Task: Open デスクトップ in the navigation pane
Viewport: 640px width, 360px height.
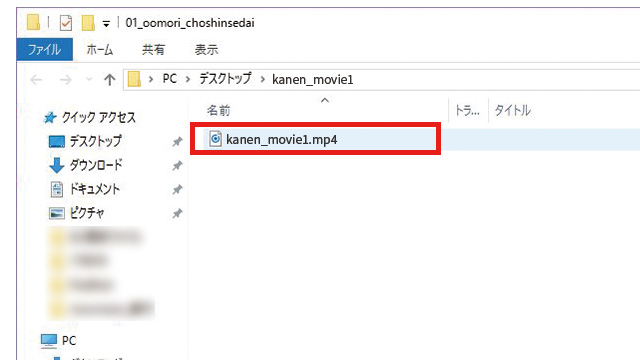Action: coord(96,141)
